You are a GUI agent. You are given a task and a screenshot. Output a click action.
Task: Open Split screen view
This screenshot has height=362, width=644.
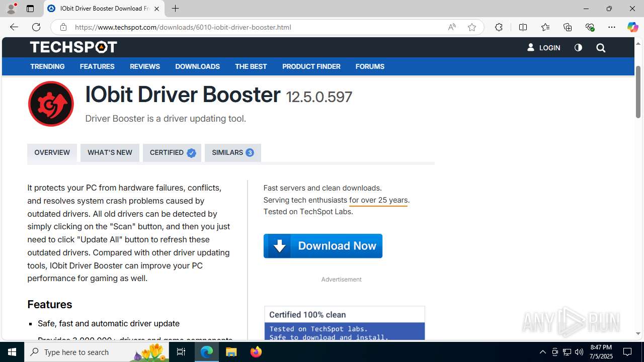523,27
